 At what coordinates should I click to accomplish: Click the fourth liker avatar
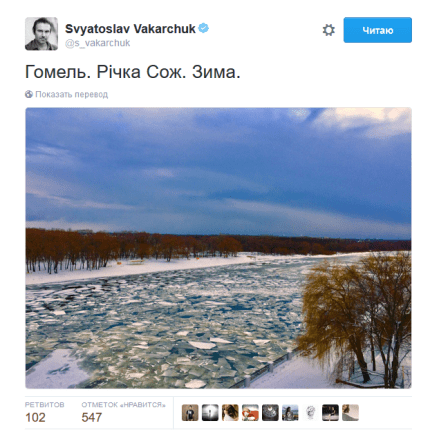tap(250, 413)
